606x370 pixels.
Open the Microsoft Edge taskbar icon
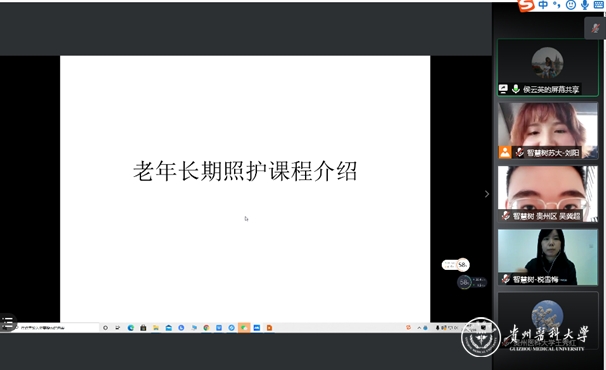coord(131,328)
